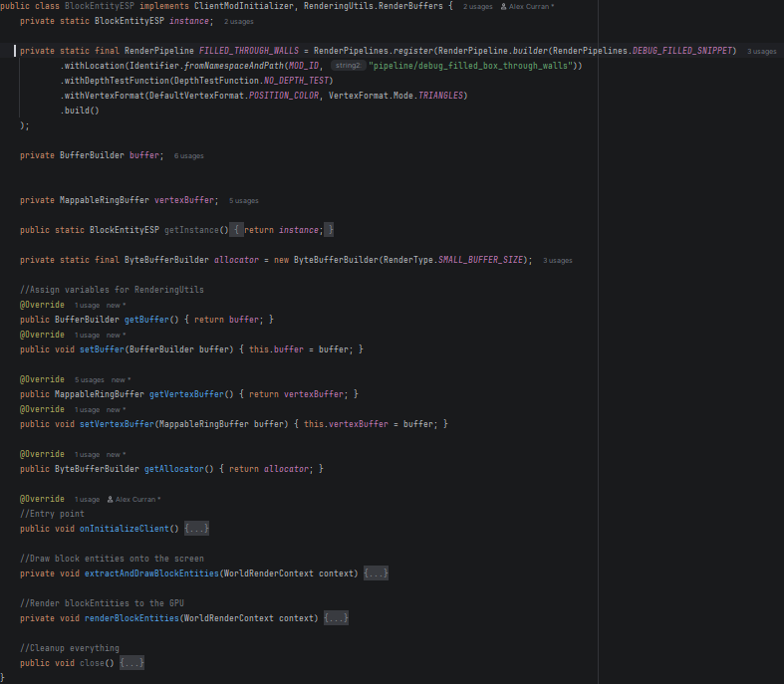Place the cursor on FILLED_THROUGH_WALLS constant declaration
Screen dimensions: 784x684
point(253,51)
